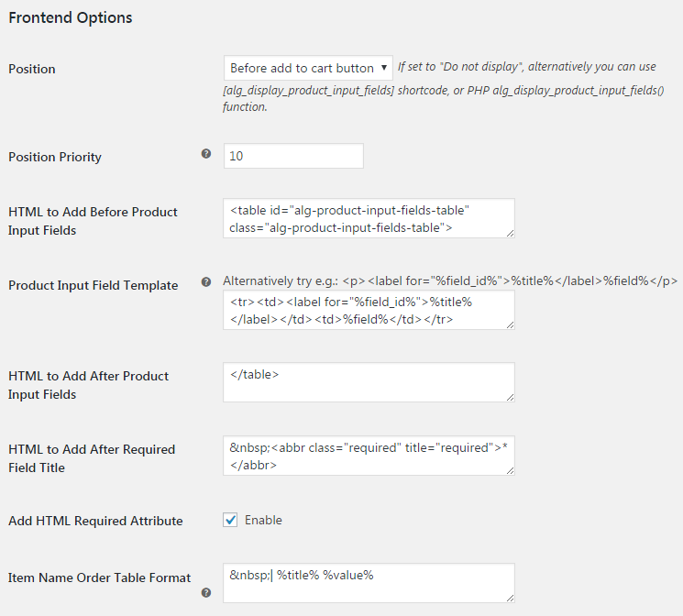Click the Frontend Options heading
Viewport: 683px width, 616px height.
(71, 17)
